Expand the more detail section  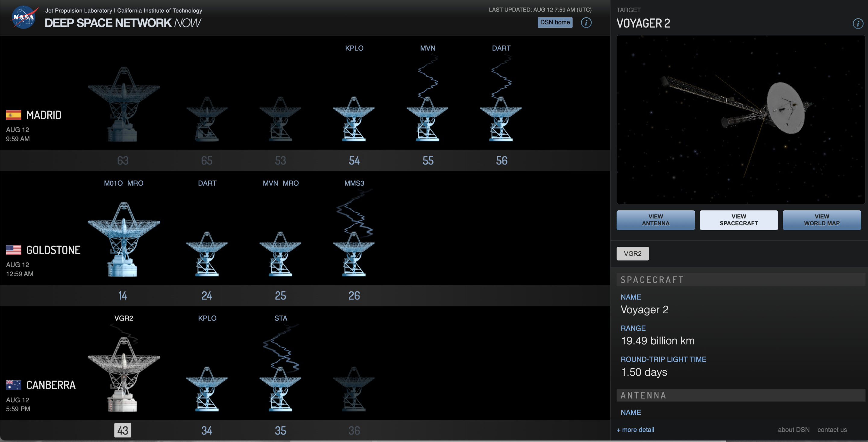coord(635,430)
